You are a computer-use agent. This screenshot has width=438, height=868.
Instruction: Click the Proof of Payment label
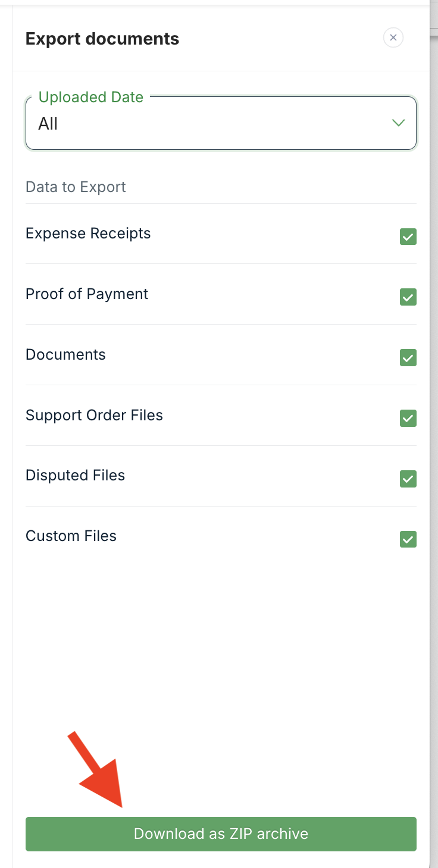point(87,294)
